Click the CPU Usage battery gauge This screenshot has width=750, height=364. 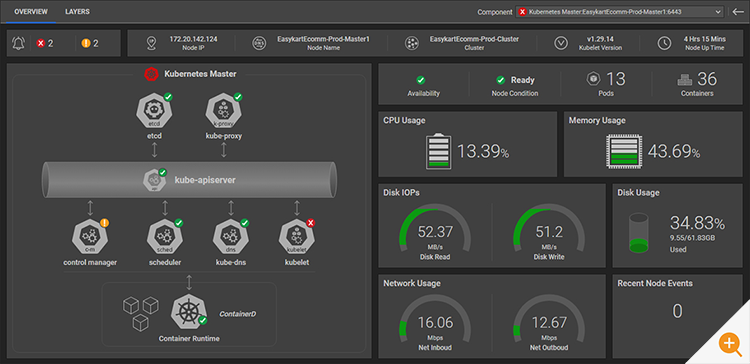coord(439,151)
